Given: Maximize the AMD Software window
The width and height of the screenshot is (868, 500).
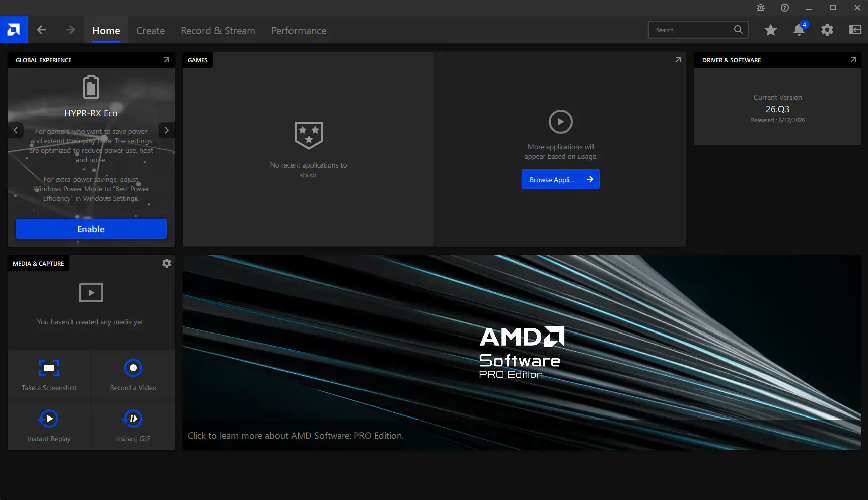Looking at the screenshot, I should (x=833, y=8).
